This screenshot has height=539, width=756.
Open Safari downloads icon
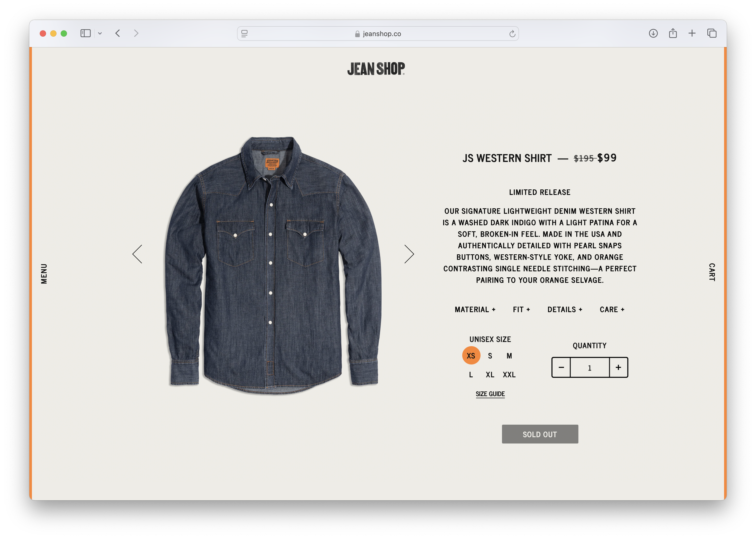[653, 33]
